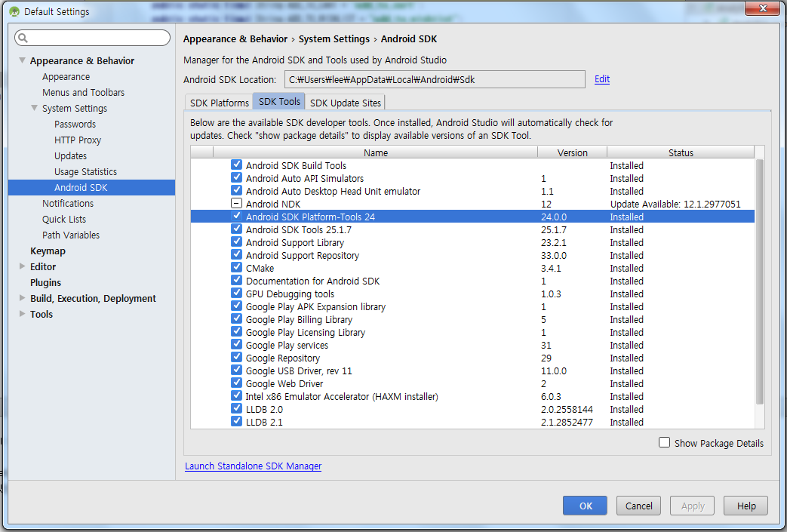Select Usage Statistics item
Screen dimensions: 787x532
(85, 171)
